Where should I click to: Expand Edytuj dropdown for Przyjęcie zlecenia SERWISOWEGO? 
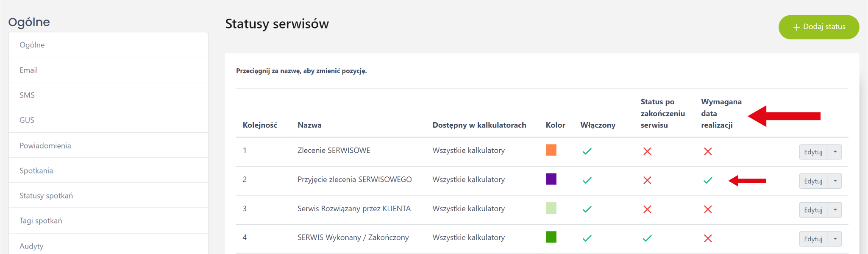pos(835,181)
